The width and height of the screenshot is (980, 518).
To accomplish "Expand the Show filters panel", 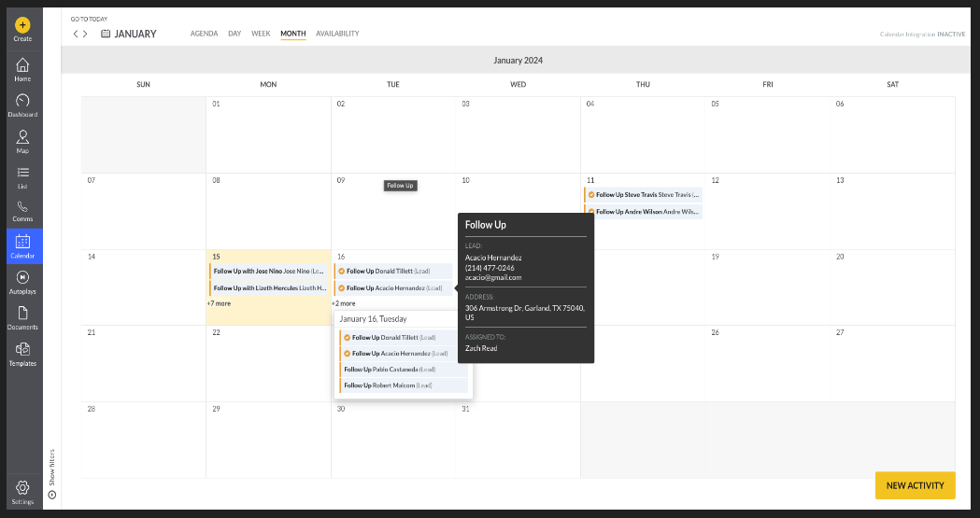I will click(x=52, y=474).
